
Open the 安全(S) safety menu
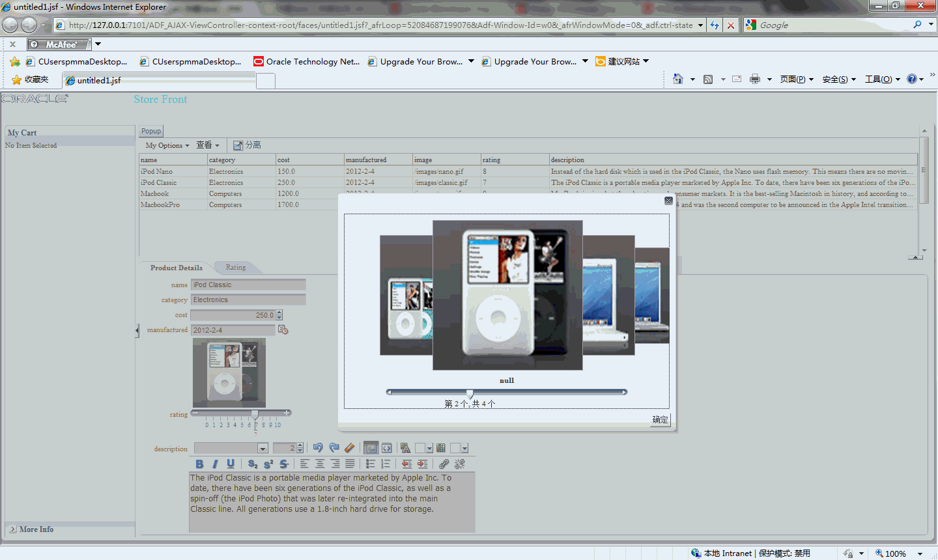pos(839,79)
